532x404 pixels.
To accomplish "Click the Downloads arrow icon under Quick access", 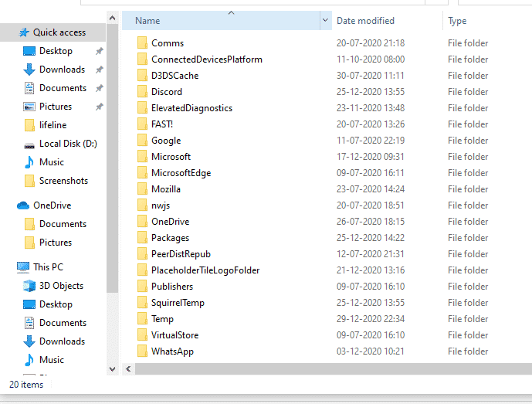I will point(29,70).
